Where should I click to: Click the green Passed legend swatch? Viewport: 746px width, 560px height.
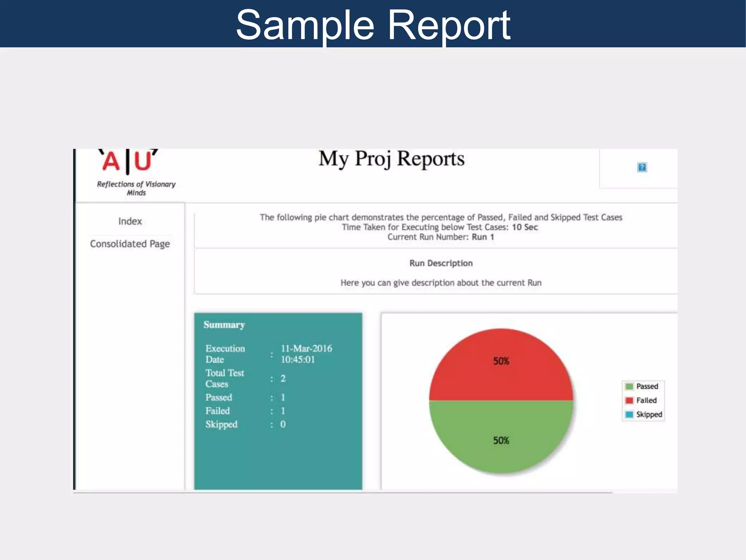tap(629, 386)
